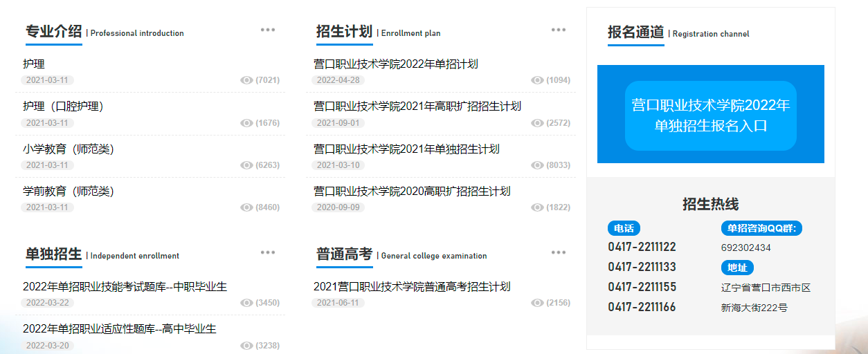Click date badge 2022-03-20
868x354 pixels.
[47, 346]
